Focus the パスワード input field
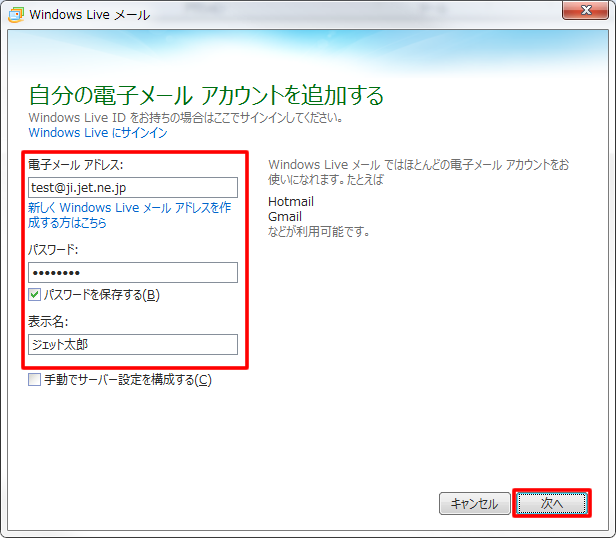 133,272
